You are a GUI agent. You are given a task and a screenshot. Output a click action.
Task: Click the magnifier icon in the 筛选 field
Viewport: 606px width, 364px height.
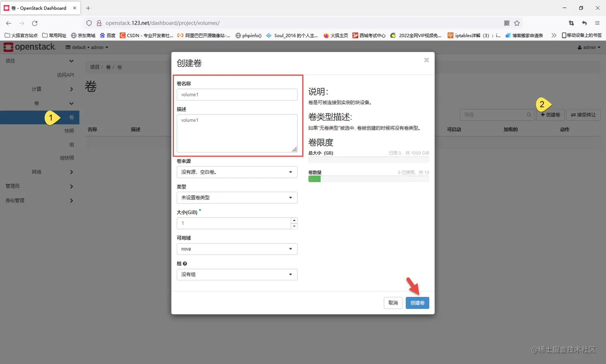click(528, 115)
